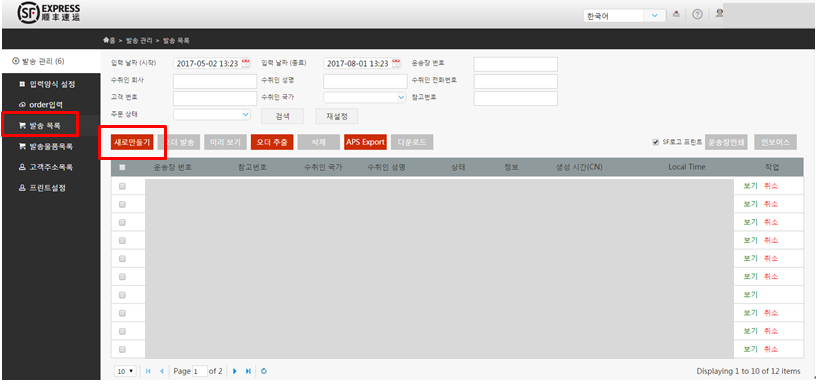Image resolution: width=816 pixels, height=385 pixels.
Task: Open the help question mark icon
Action: 697,15
